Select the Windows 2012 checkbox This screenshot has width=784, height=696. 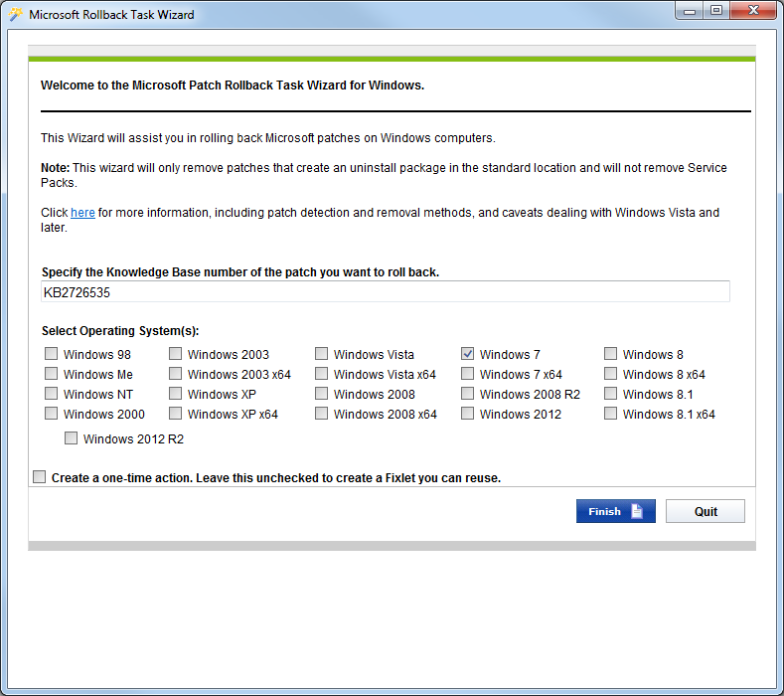(467, 414)
